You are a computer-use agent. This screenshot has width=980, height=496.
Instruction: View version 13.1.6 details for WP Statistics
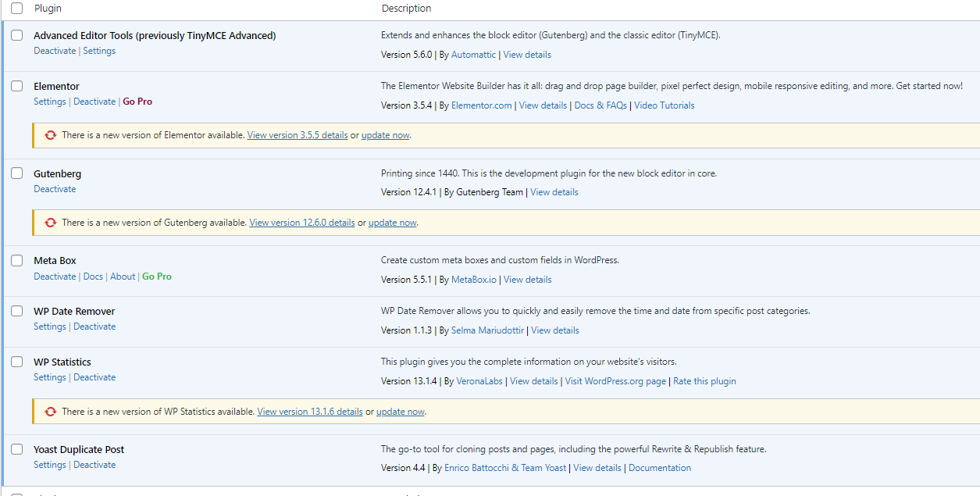tap(310, 412)
